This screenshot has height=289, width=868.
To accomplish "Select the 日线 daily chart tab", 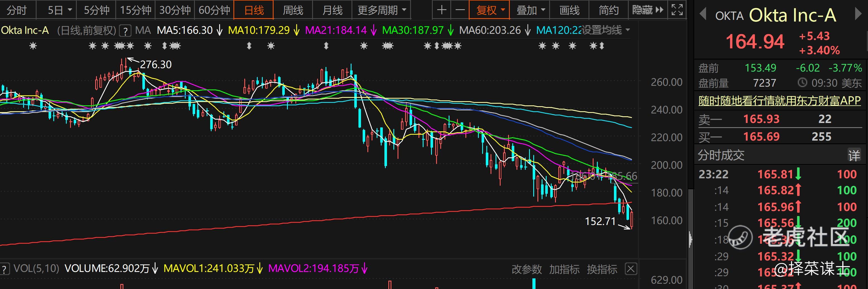I will click(x=254, y=10).
